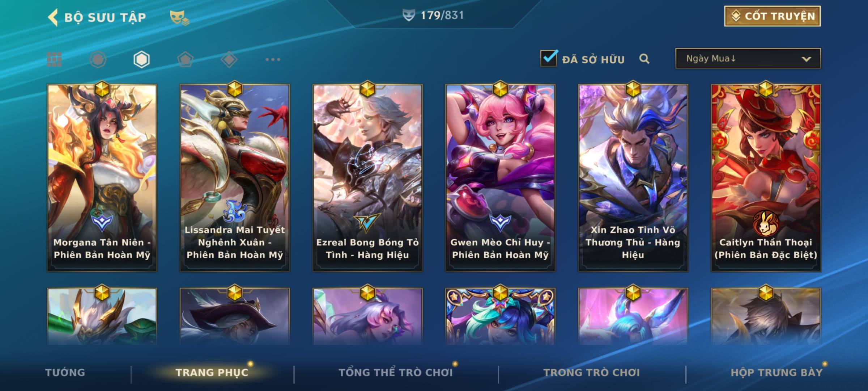Open Morgana Tân Niên skin card
This screenshot has height=391, width=868.
102,177
